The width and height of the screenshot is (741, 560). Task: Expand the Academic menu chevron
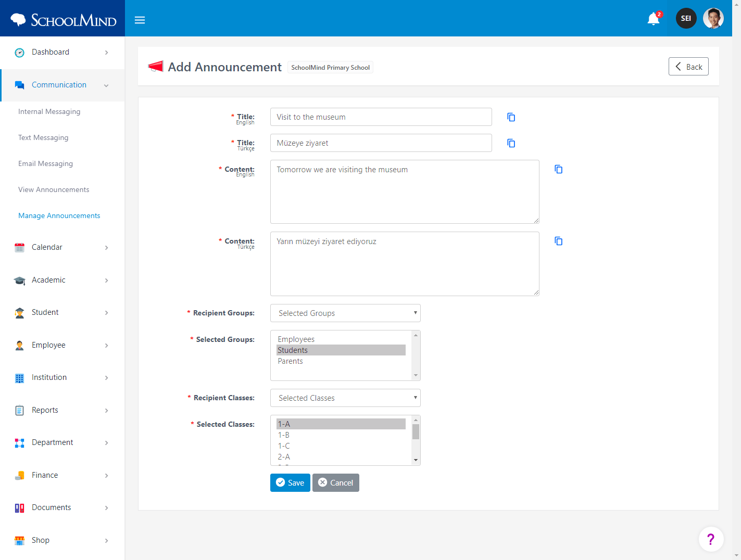106,281
